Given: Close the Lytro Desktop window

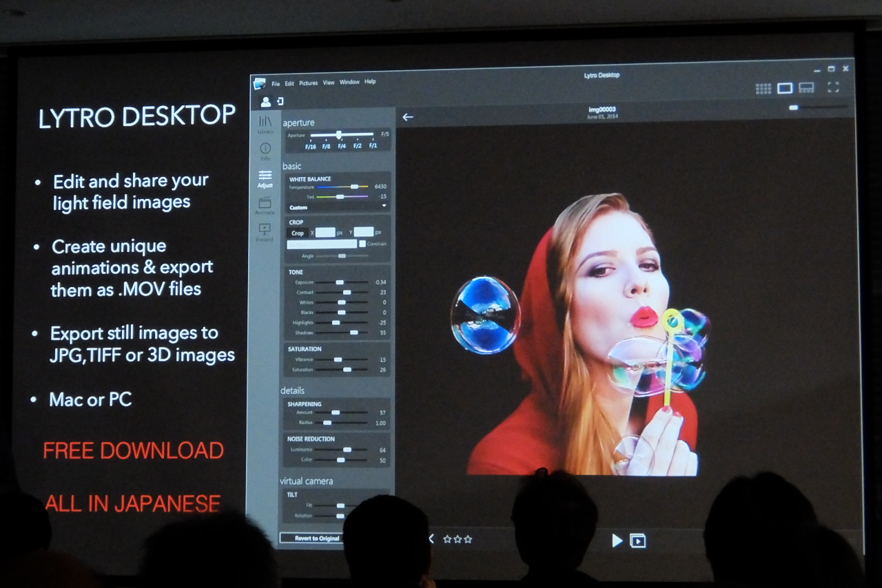Looking at the screenshot, I should pos(845,68).
